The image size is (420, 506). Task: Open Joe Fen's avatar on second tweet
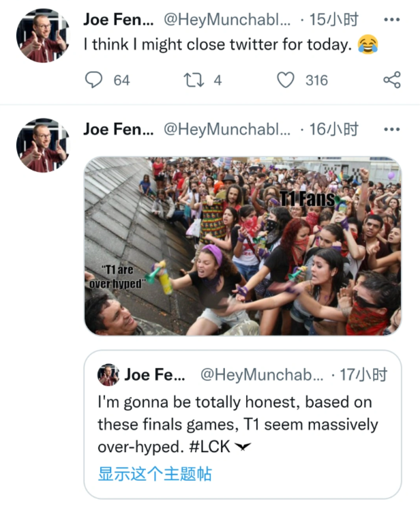[x=42, y=145]
